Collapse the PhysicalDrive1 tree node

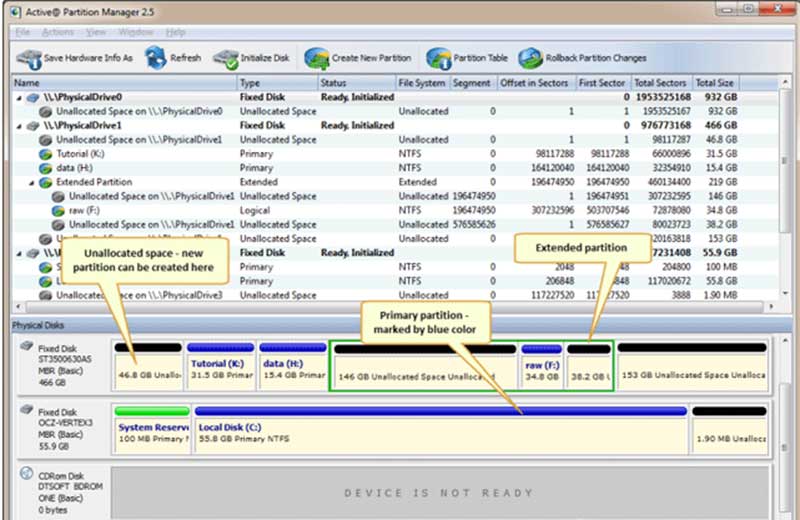pos(19,126)
